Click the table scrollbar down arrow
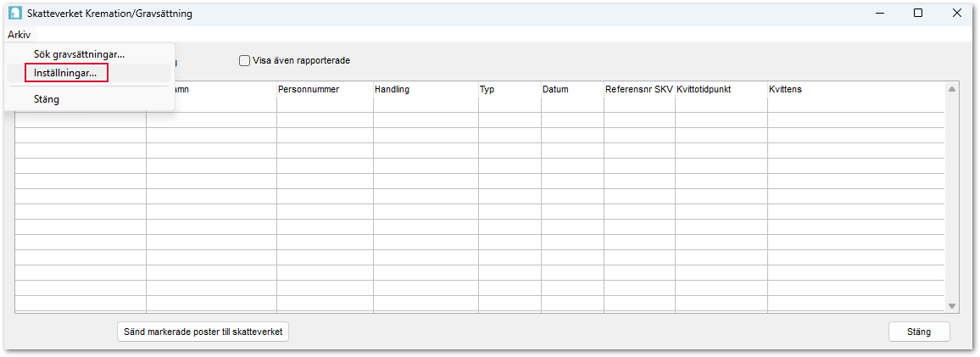This screenshot has width=980, height=357. (952, 306)
